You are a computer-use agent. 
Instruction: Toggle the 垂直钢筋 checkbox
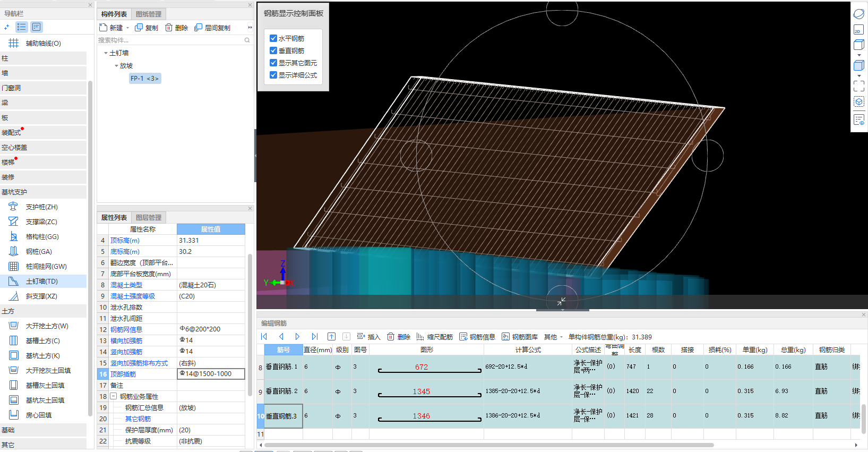tap(273, 50)
